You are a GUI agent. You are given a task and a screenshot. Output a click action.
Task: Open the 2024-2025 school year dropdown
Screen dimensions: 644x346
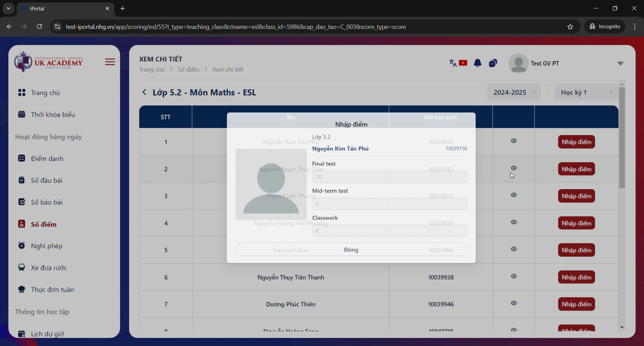pyautogui.click(x=514, y=92)
